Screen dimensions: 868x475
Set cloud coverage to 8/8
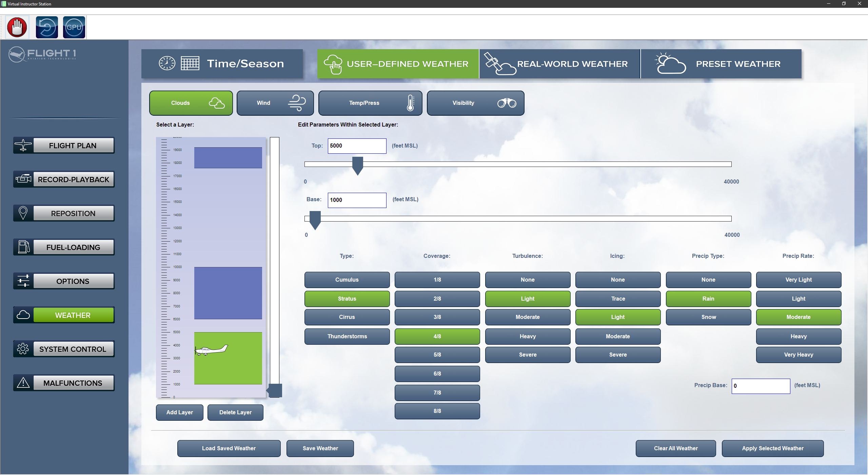437,411
